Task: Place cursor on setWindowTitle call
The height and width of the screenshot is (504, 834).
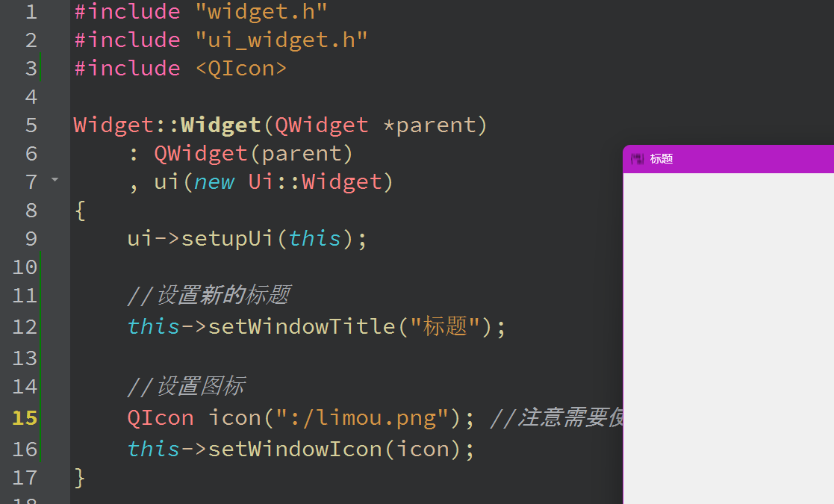Action: coord(301,327)
